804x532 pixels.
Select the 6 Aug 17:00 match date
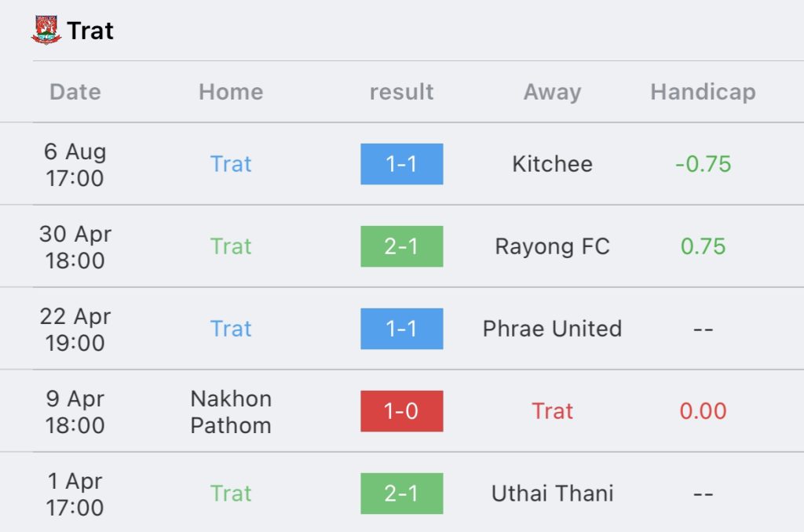(x=75, y=165)
